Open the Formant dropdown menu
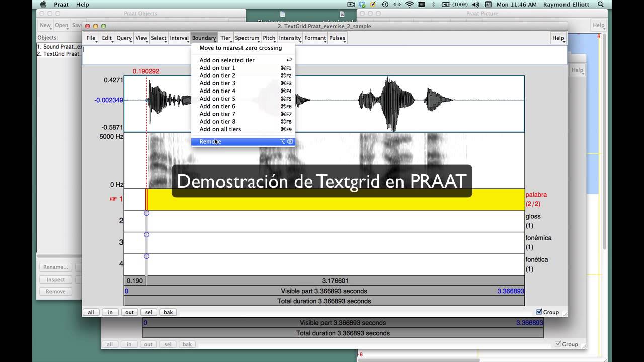The height and width of the screenshot is (362, 644). pos(315,38)
